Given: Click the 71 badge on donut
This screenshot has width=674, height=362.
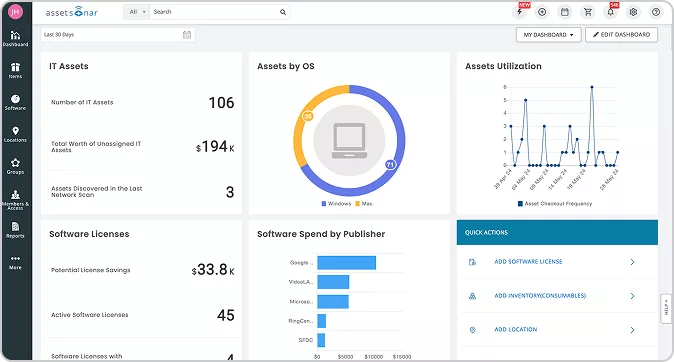Looking at the screenshot, I should coord(390,165).
